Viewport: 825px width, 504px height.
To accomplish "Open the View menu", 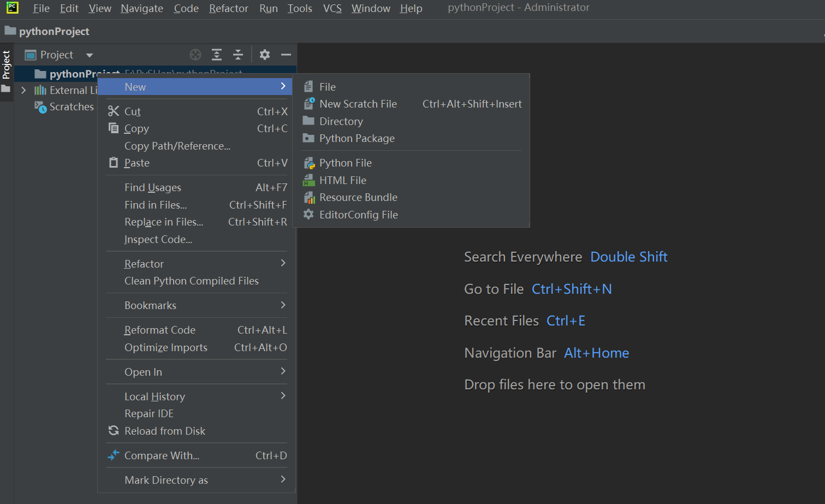I will coord(100,8).
